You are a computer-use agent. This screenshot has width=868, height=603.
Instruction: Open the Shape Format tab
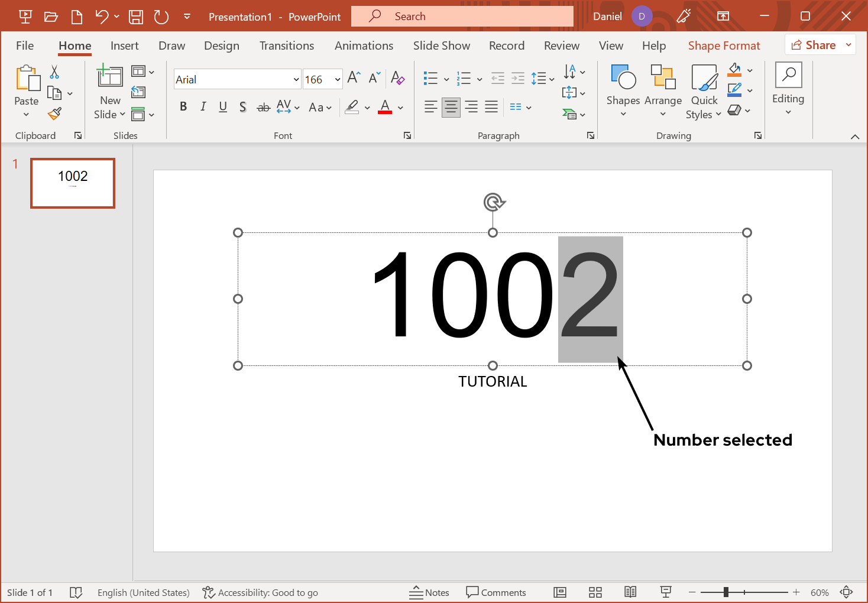(x=724, y=46)
